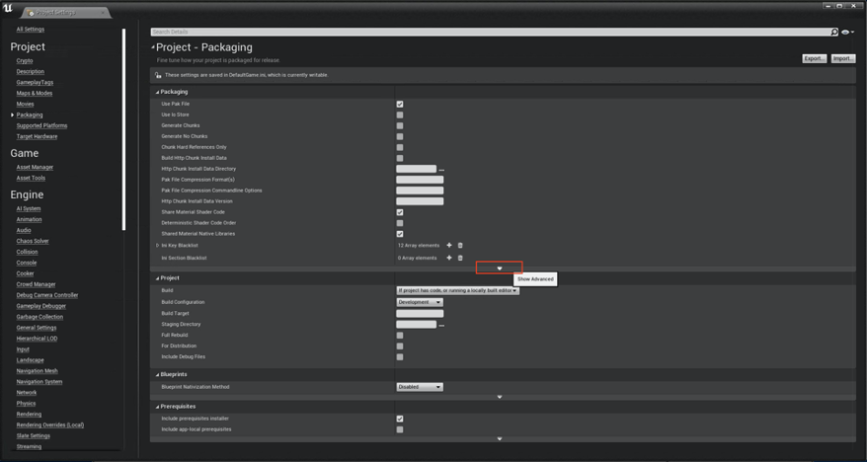
Task: Open Description settings
Action: point(30,72)
